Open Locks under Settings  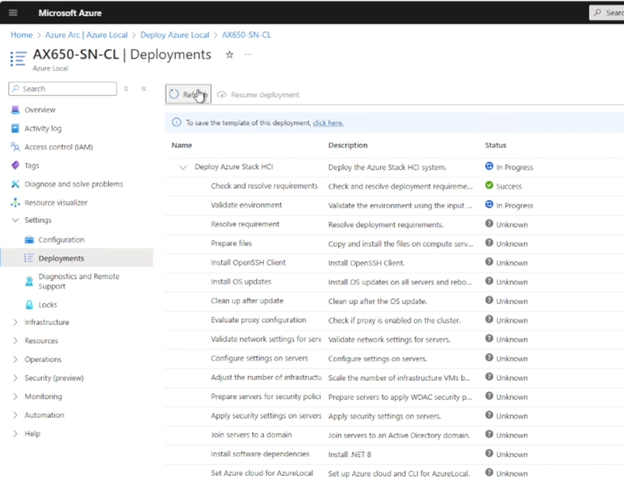(x=47, y=304)
